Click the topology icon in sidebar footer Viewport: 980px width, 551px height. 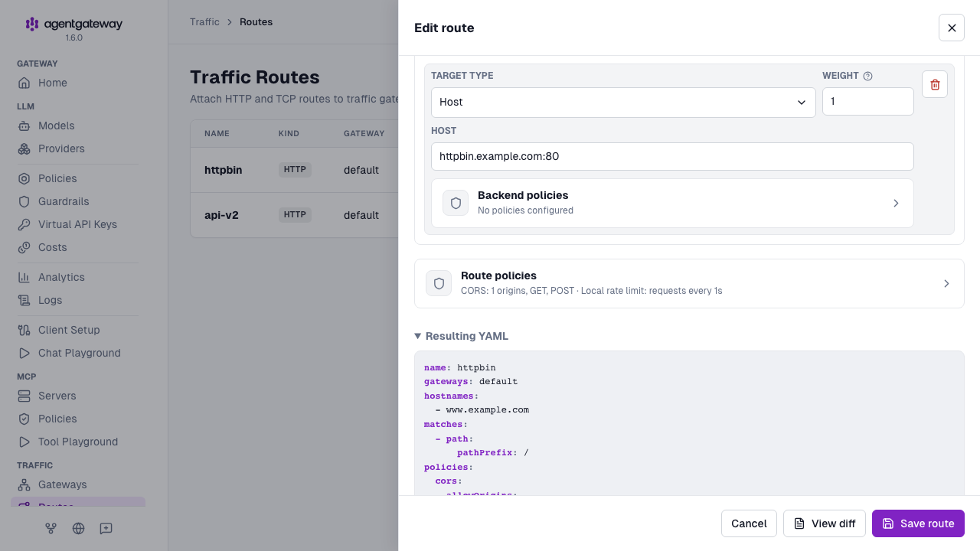click(51, 528)
